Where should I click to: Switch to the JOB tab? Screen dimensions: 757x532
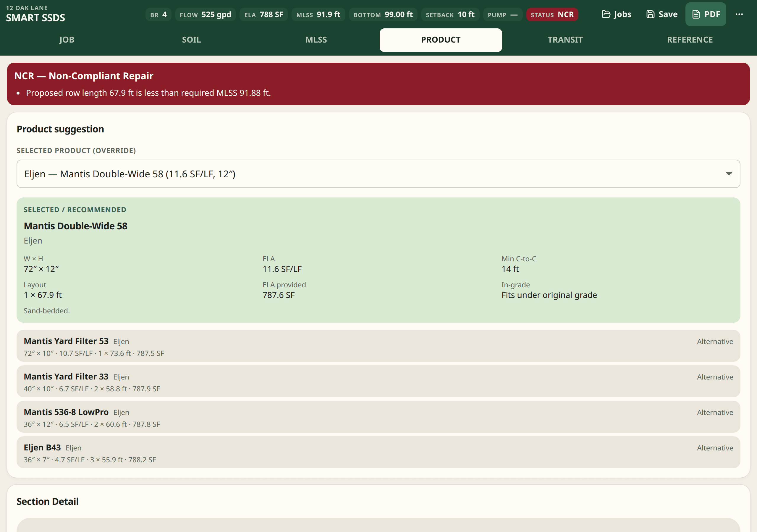67,40
